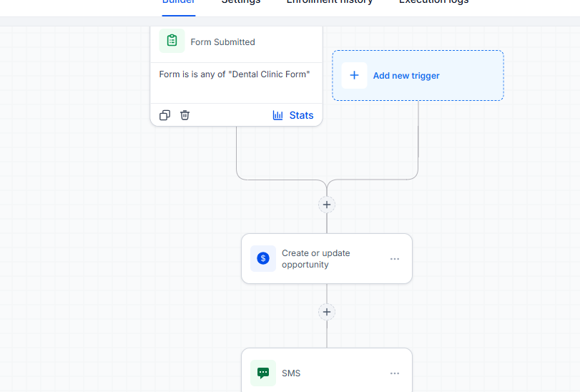Click the dollar opportunity icon
The height and width of the screenshot is (392, 580).
pyautogui.click(x=263, y=258)
